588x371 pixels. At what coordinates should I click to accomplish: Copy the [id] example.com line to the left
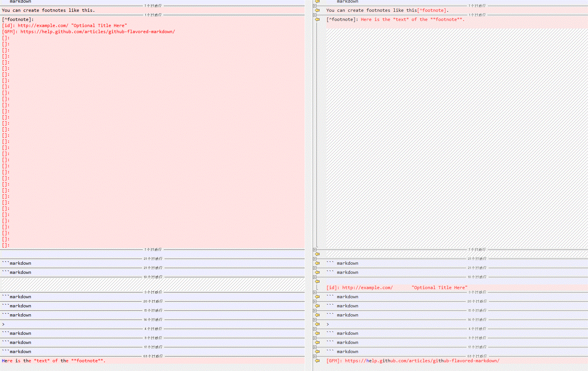click(317, 282)
